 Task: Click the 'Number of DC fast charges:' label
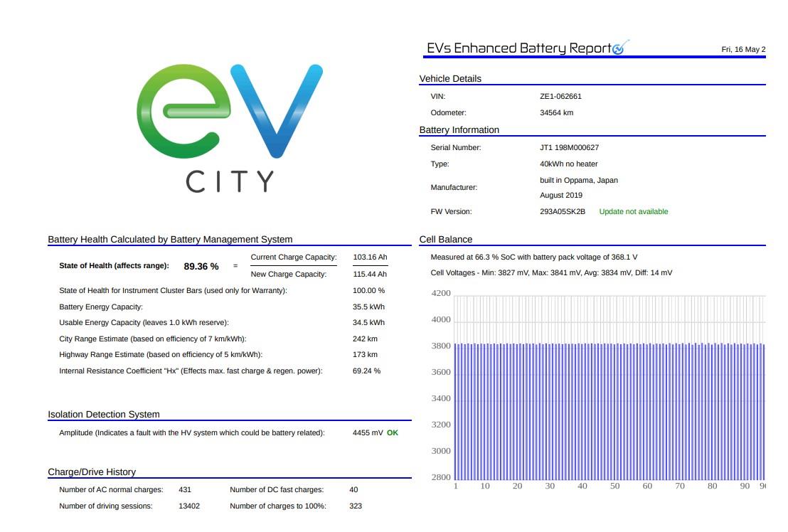coord(277,489)
